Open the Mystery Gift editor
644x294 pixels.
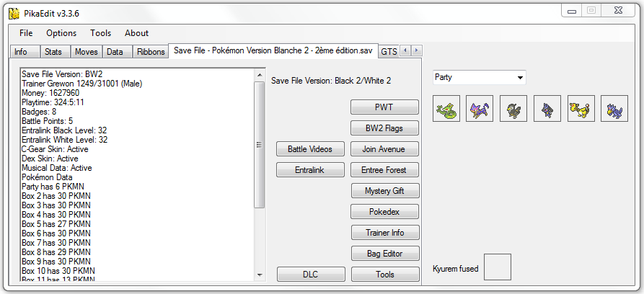(385, 190)
